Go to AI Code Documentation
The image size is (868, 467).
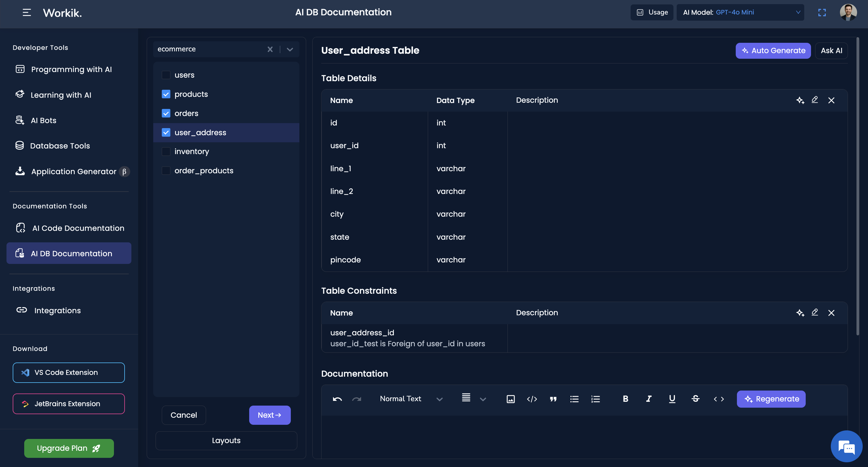pyautogui.click(x=78, y=228)
